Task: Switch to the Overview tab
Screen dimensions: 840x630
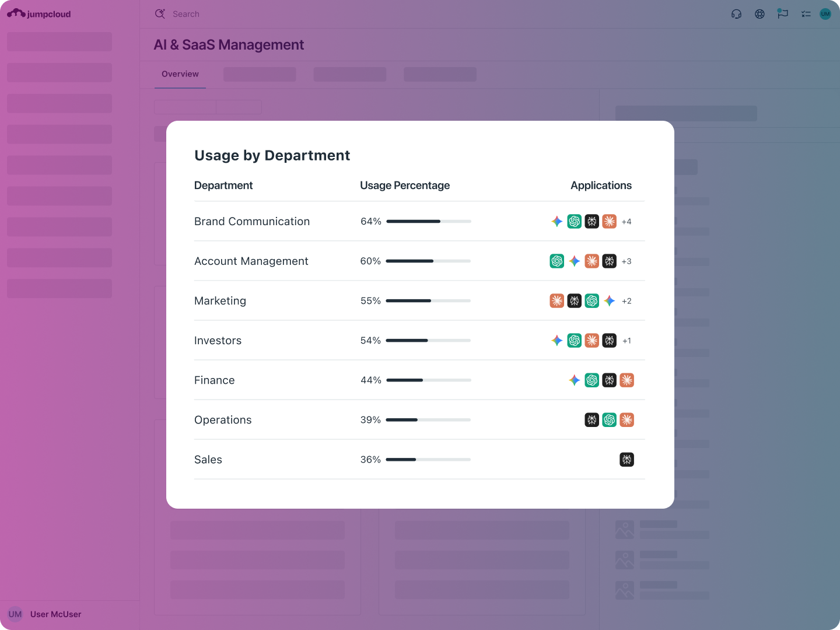Action: pos(180,74)
